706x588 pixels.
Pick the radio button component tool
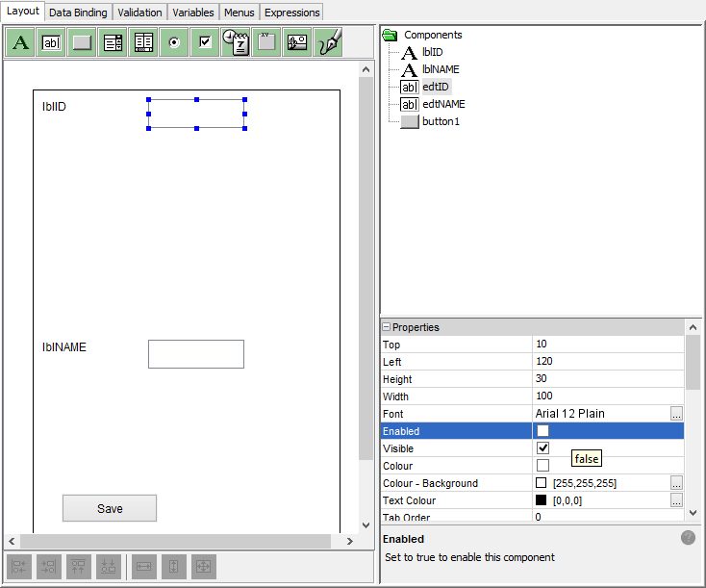coord(174,42)
